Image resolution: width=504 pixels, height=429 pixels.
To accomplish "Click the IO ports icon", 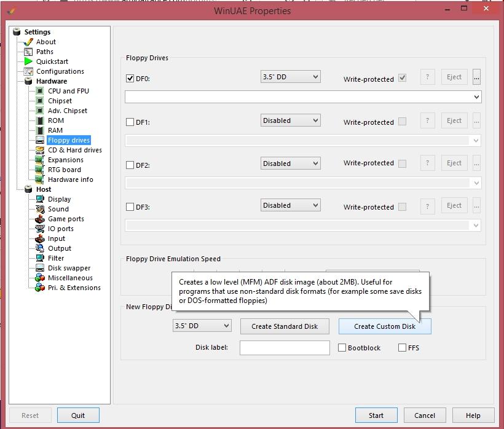I will 40,229.
